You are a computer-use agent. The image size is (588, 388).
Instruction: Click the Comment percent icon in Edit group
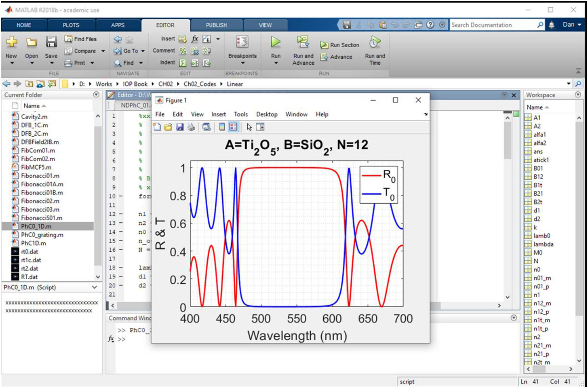tap(183, 51)
